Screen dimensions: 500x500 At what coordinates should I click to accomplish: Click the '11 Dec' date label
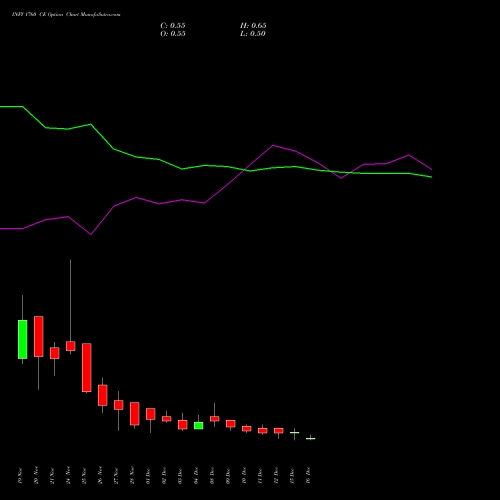(x=260, y=476)
